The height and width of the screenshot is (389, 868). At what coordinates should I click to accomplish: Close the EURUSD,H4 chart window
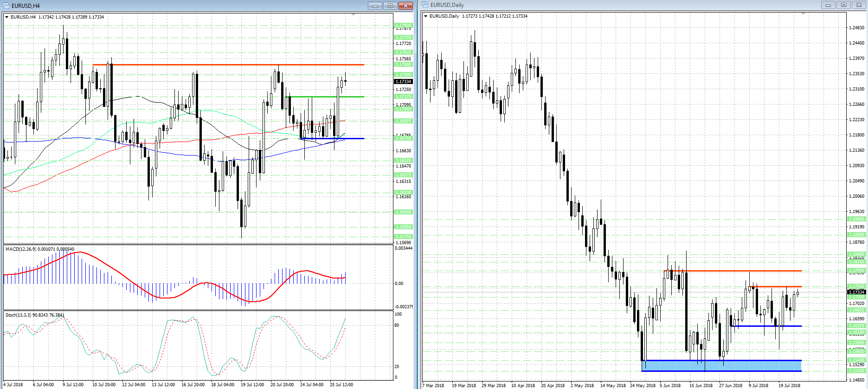coord(405,6)
